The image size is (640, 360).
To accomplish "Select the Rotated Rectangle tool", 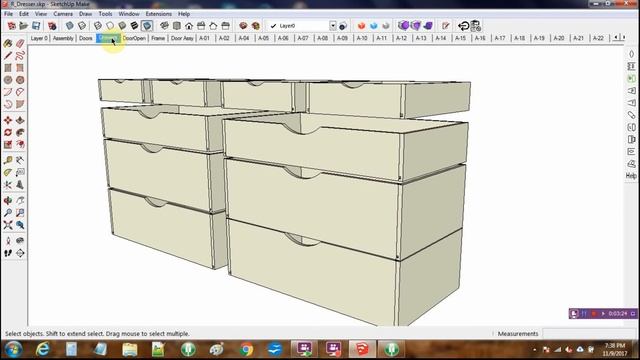I will pos(20,68).
